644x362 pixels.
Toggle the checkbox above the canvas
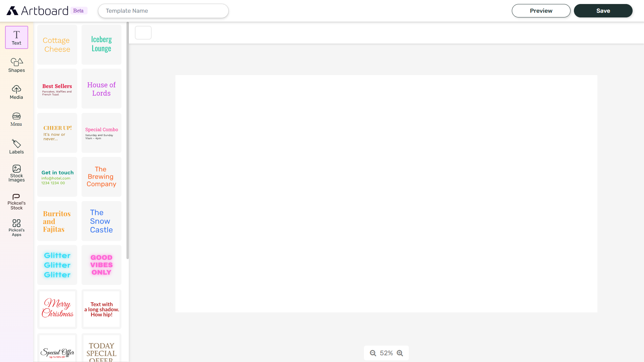click(143, 33)
